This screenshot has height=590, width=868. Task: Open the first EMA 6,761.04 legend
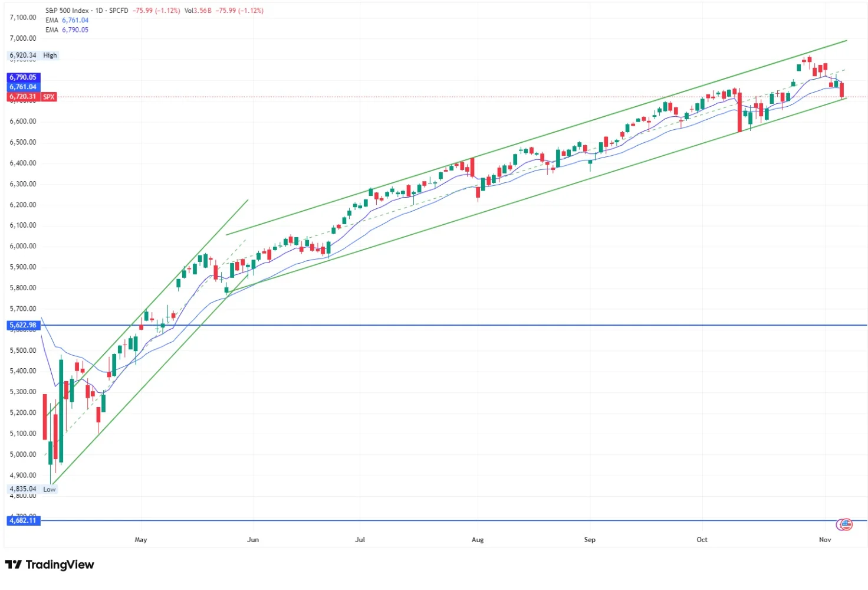pyautogui.click(x=67, y=20)
